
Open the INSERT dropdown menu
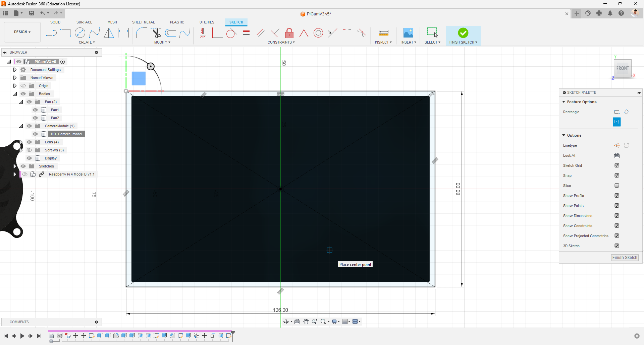[409, 42]
